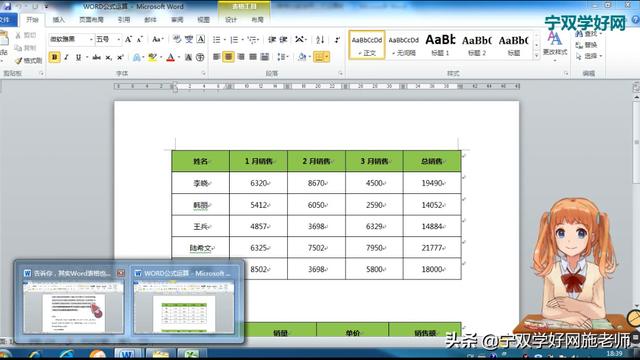Image resolution: width=640 pixels, height=360 pixels.
Task: Click the align text left icon
Action: tap(216, 57)
